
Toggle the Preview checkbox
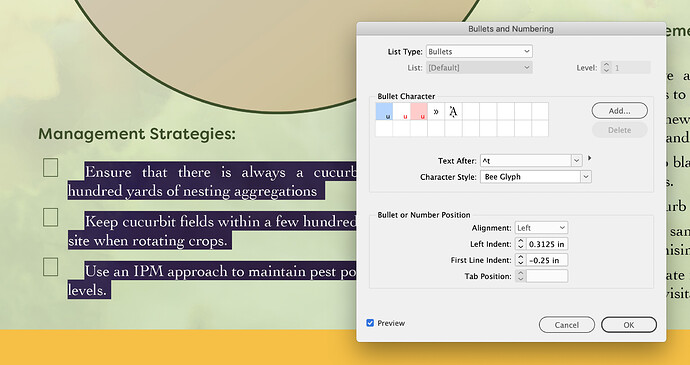click(x=370, y=323)
